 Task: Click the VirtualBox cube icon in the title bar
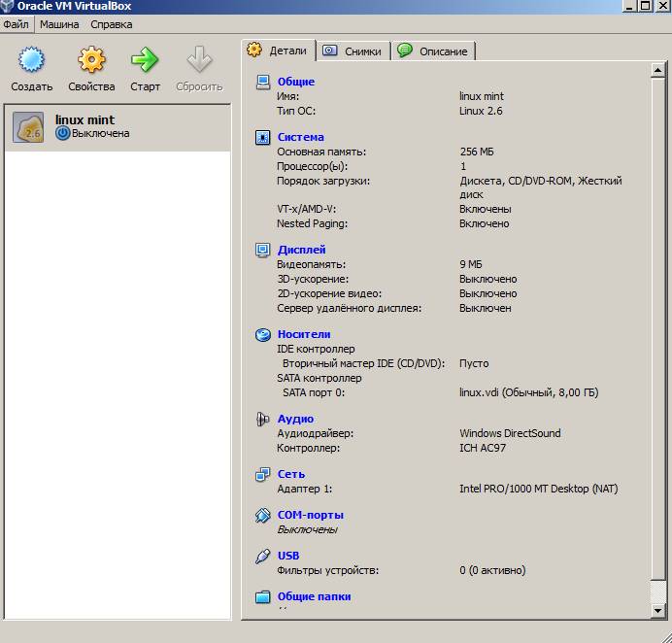coord(6,6)
